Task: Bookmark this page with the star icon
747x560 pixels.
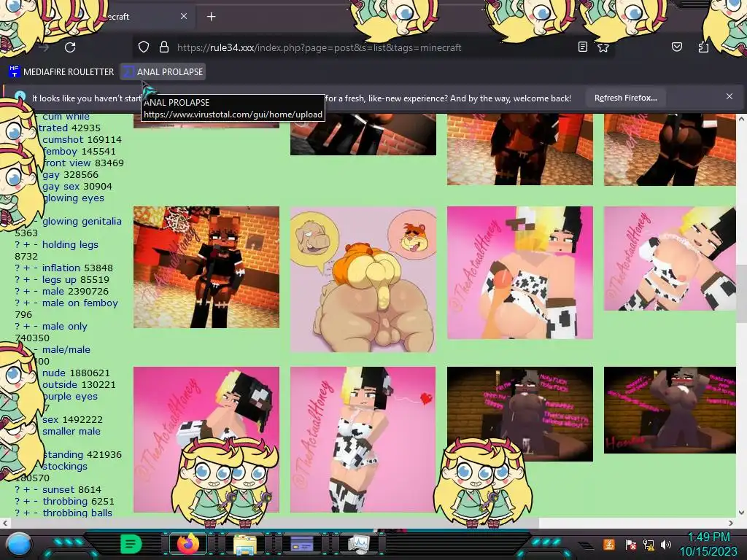Action: tap(603, 47)
